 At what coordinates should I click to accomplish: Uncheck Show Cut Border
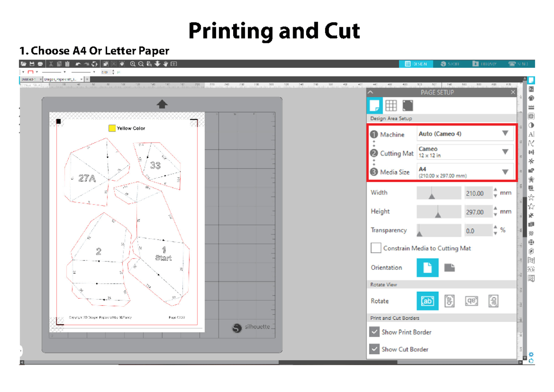coord(374,349)
